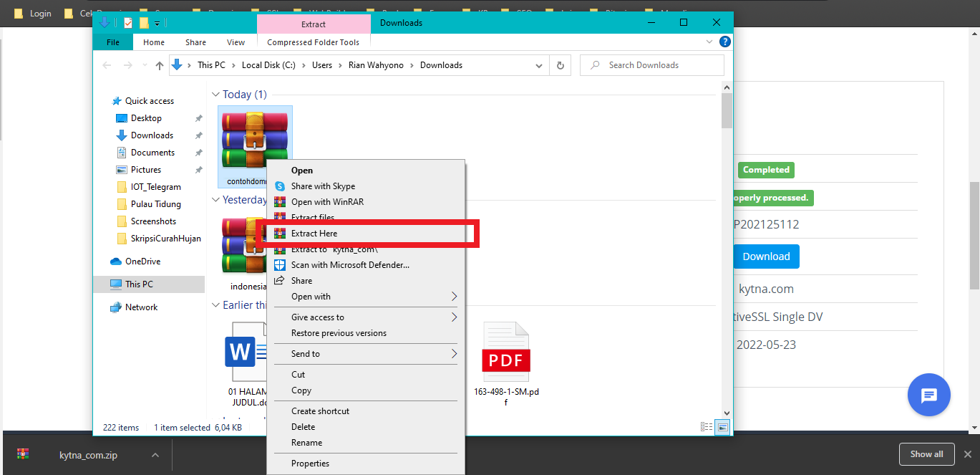This screenshot has width=980, height=475.
Task: Open File Explorer help icon
Action: [724, 42]
